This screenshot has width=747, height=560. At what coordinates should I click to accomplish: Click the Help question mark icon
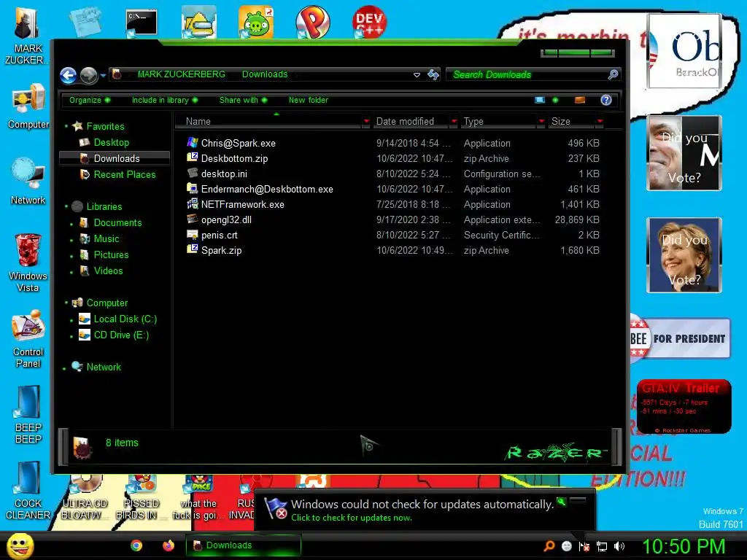606,100
